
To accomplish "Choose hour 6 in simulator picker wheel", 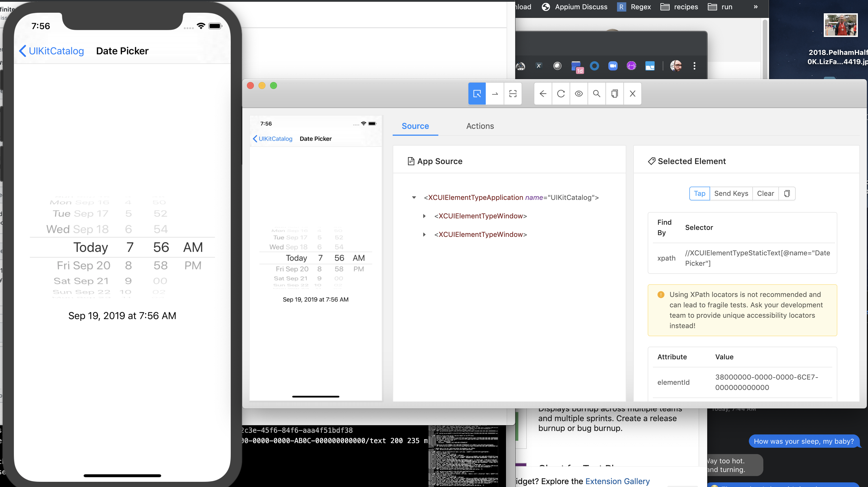I will pyautogui.click(x=128, y=229).
